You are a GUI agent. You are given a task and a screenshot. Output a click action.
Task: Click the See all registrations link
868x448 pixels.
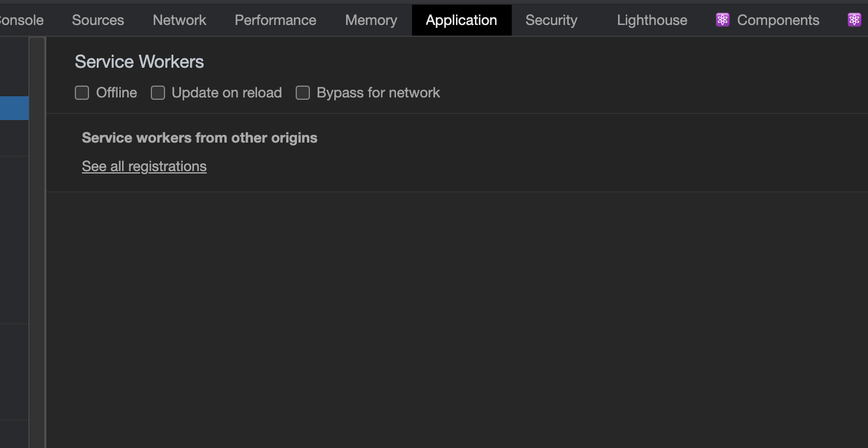point(144,166)
